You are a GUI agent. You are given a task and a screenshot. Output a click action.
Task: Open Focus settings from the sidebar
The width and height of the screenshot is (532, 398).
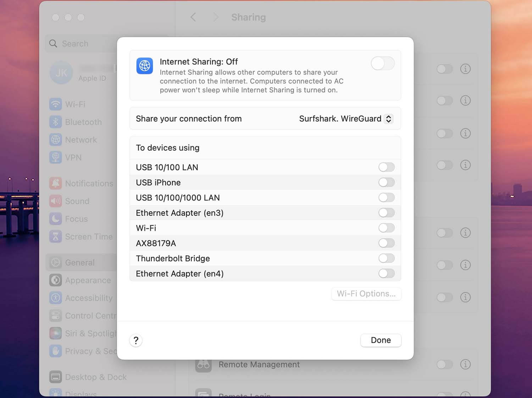click(76, 219)
